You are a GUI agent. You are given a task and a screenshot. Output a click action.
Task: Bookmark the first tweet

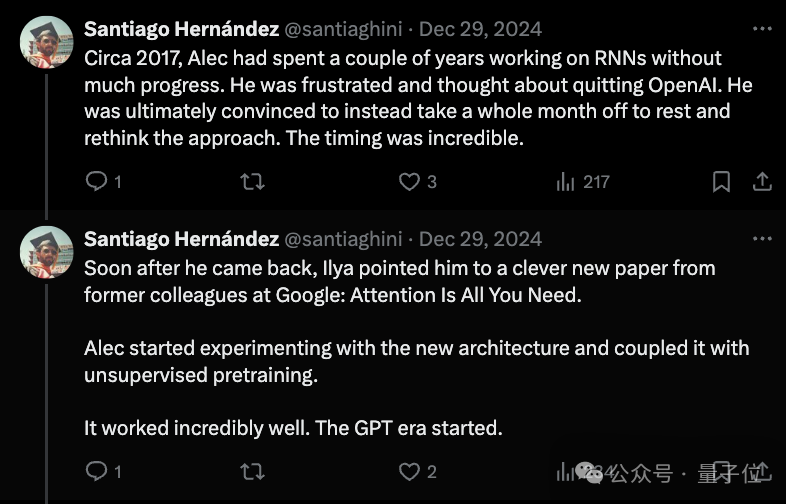click(x=721, y=181)
